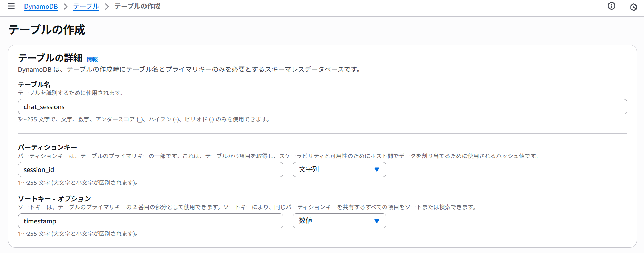The height and width of the screenshot is (253, 644).
Task: Click the テーブルの作成 breadcrumb text
Action: [137, 7]
